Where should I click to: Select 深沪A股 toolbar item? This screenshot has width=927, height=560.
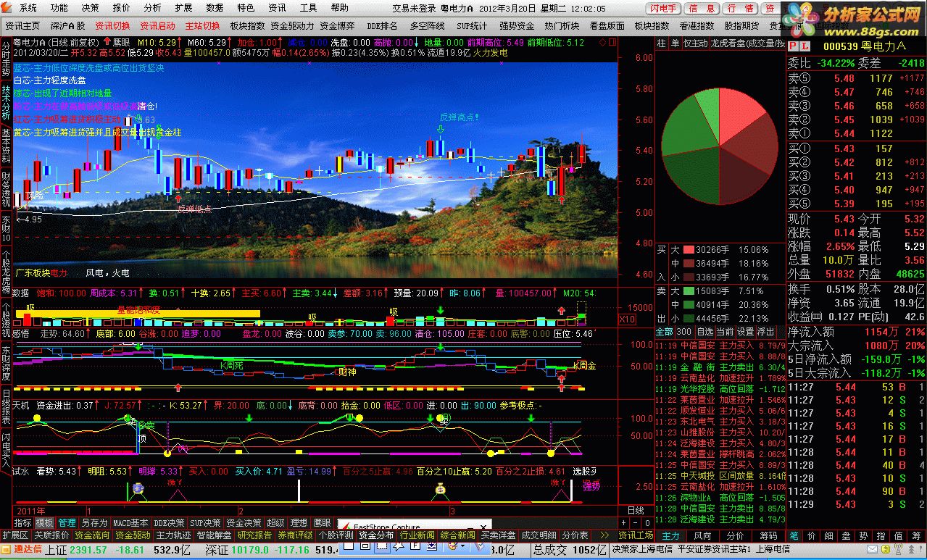(x=68, y=25)
